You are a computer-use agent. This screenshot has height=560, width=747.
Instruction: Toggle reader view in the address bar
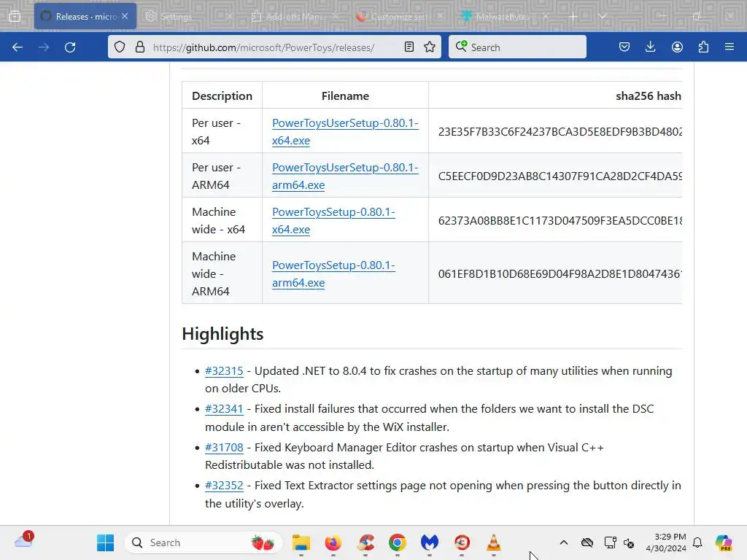(x=409, y=47)
